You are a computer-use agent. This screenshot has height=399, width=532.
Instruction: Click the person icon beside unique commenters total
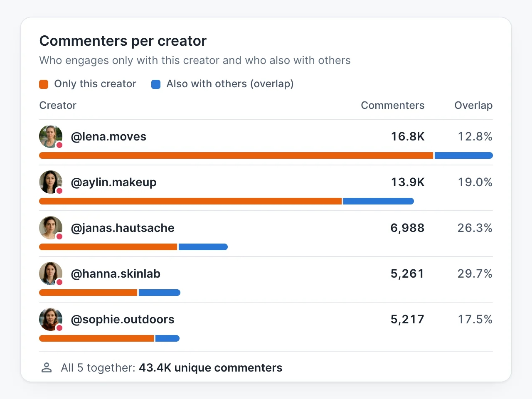tap(47, 368)
